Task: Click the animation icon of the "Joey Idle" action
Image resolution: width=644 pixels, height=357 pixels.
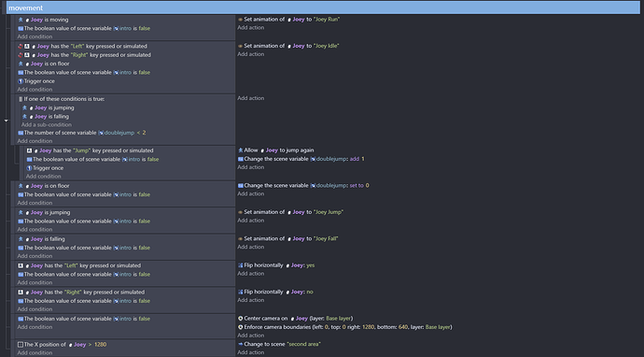Action: (240, 46)
